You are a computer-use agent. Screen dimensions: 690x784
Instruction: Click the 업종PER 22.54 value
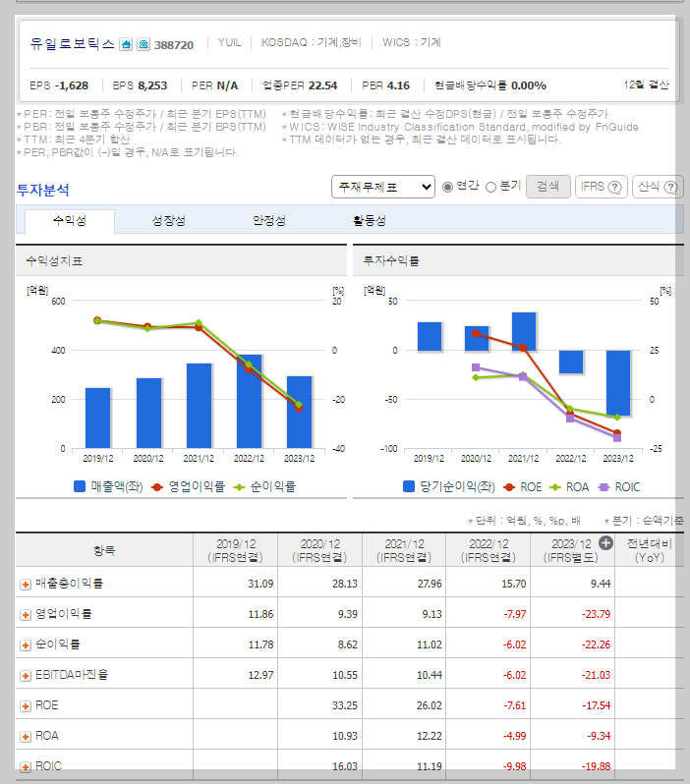(300, 85)
